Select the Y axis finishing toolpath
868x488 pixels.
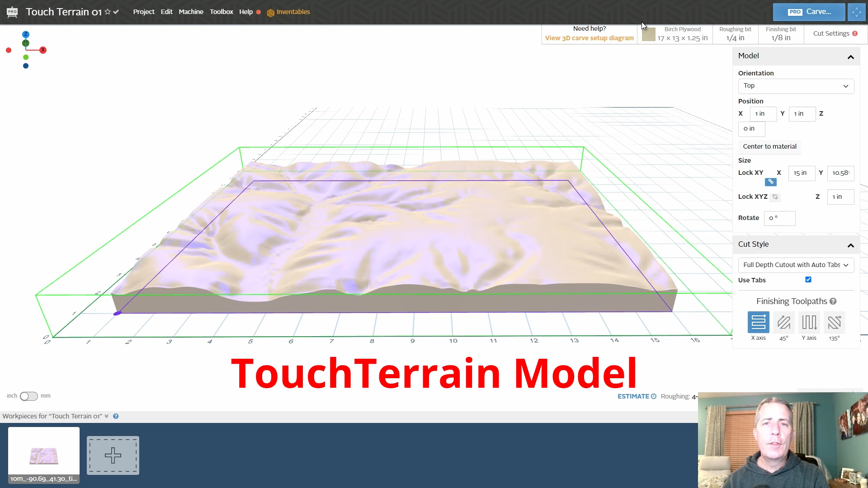click(x=809, y=323)
